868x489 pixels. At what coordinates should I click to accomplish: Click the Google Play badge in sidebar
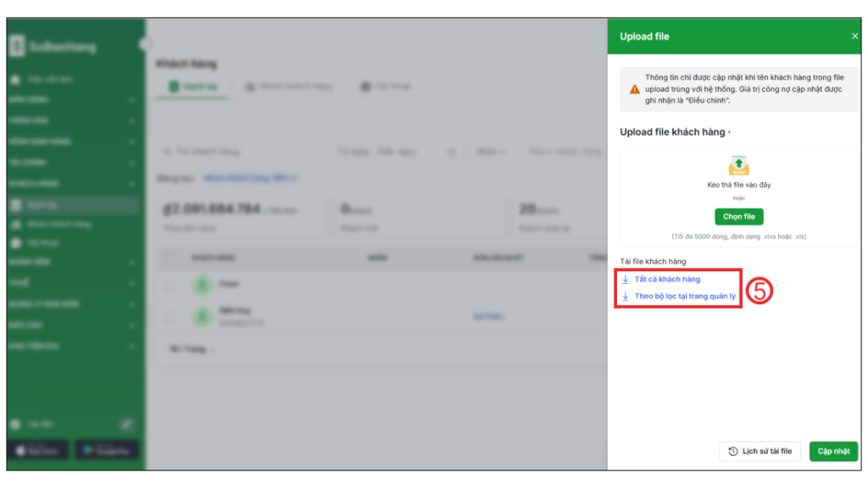coord(107,450)
